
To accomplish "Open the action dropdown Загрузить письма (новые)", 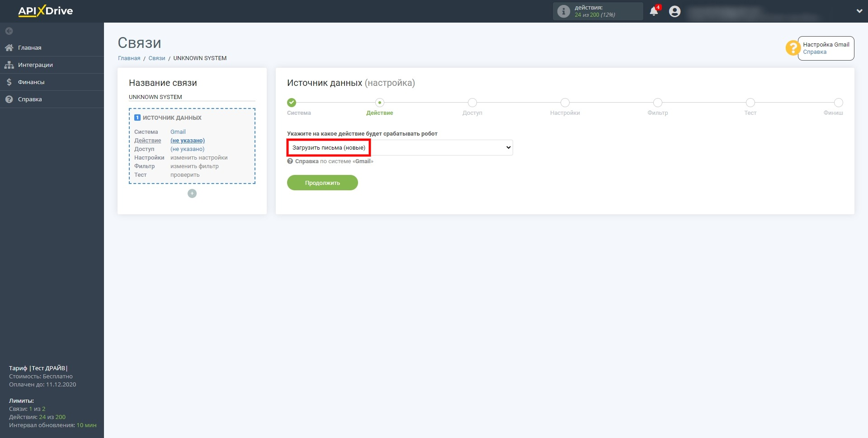I will tap(400, 147).
